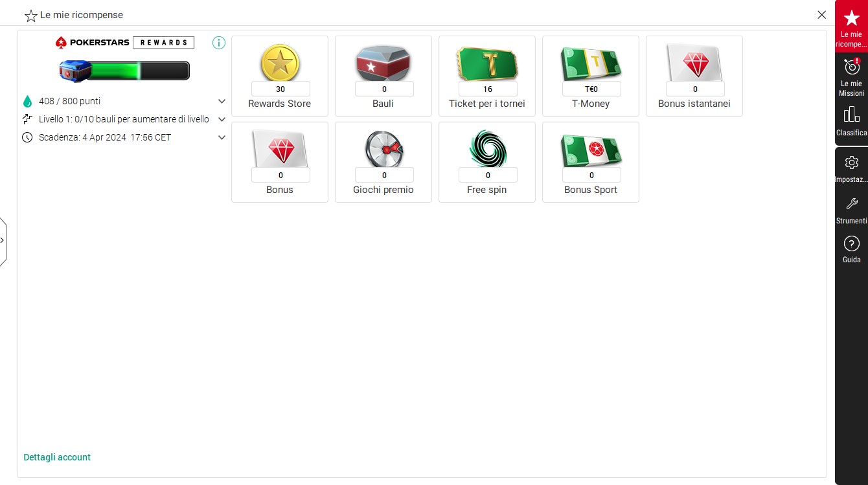Screen dimensions: 868x485
Task: Open the Rewards Store gold coin icon
Action: tap(280, 63)
